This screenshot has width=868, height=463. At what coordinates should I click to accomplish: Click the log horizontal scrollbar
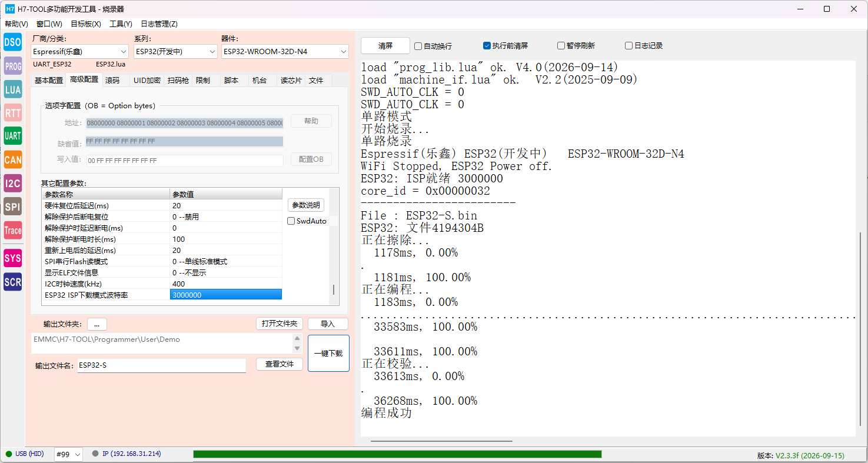(x=441, y=441)
